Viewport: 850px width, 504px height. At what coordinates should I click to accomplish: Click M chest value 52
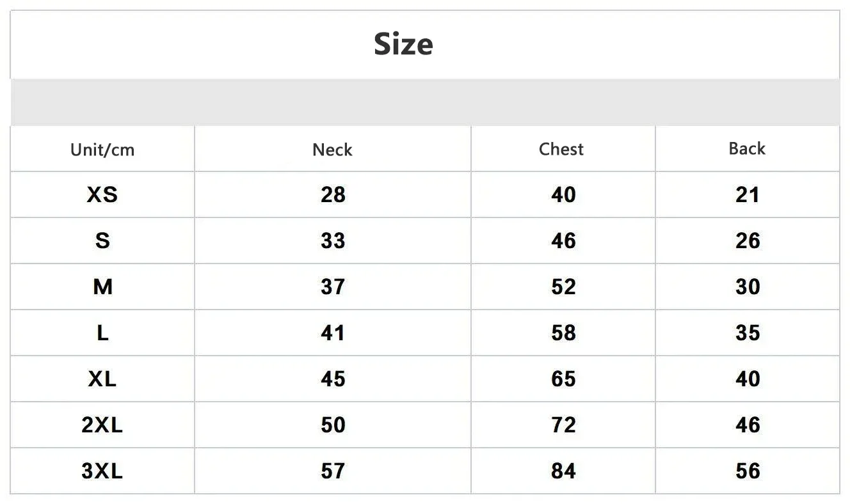click(563, 287)
